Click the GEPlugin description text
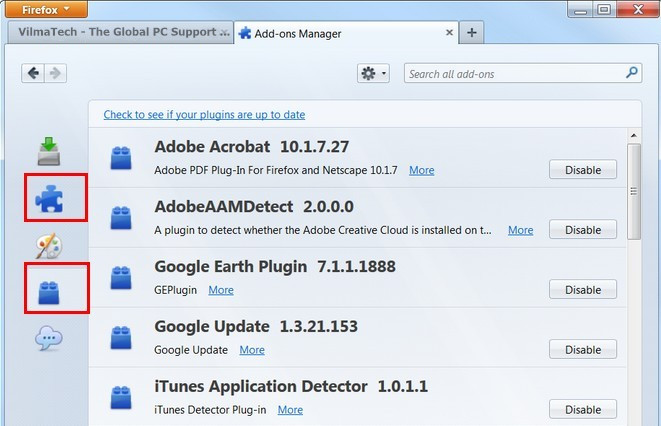This screenshot has width=661, height=426. (x=175, y=290)
